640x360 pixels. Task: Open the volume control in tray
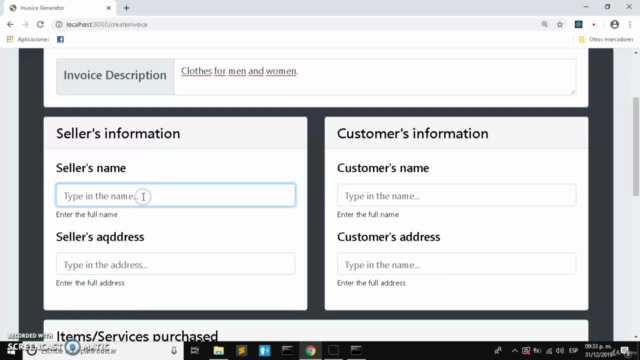tap(560, 351)
